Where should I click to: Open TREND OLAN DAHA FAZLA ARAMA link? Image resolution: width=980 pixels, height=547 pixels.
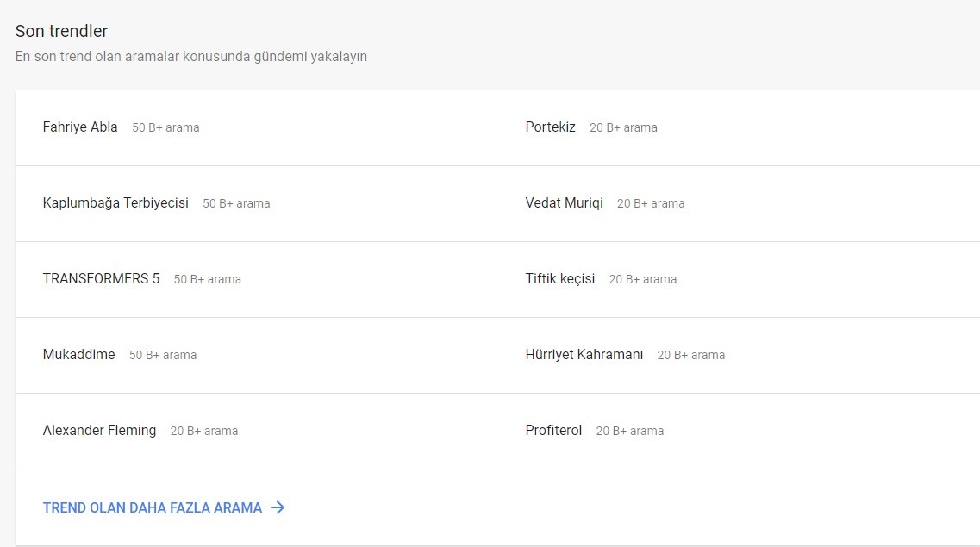point(152,507)
